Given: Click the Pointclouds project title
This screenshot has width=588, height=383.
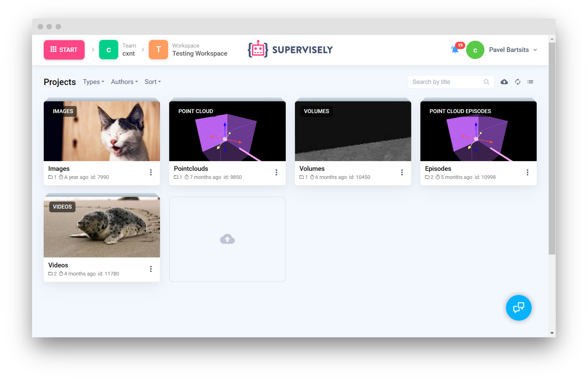Looking at the screenshot, I should [x=191, y=169].
